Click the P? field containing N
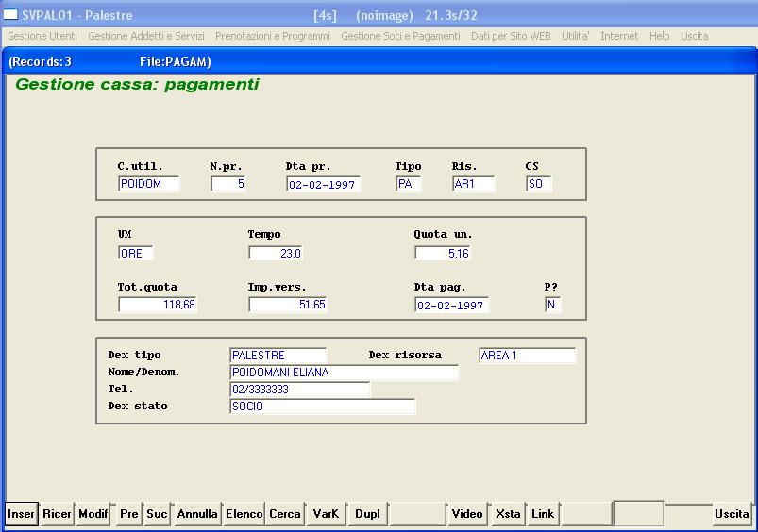Screen dimensions: 758x532 [x=552, y=305]
